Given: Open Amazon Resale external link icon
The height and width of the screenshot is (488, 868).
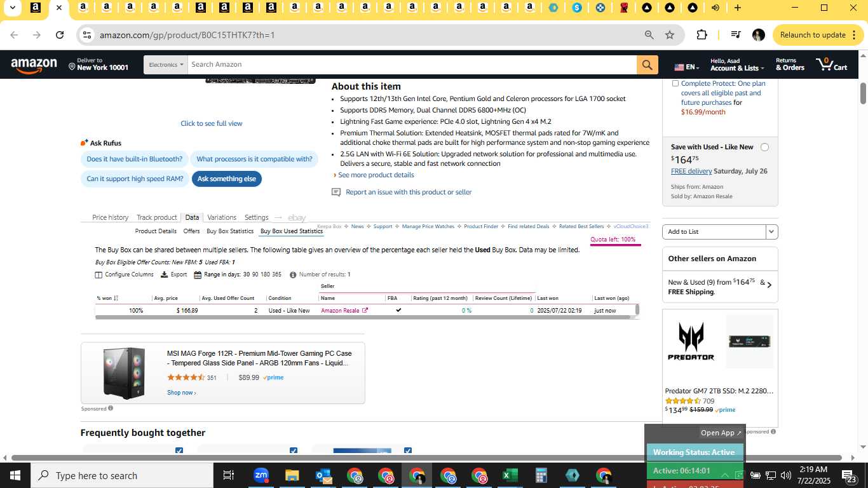Looking at the screenshot, I should coord(365,310).
